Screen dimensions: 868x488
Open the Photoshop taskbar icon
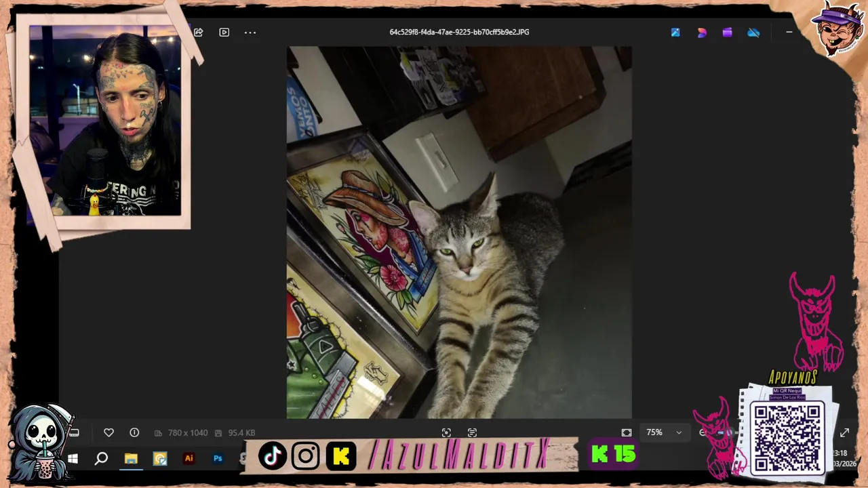pyautogui.click(x=218, y=459)
